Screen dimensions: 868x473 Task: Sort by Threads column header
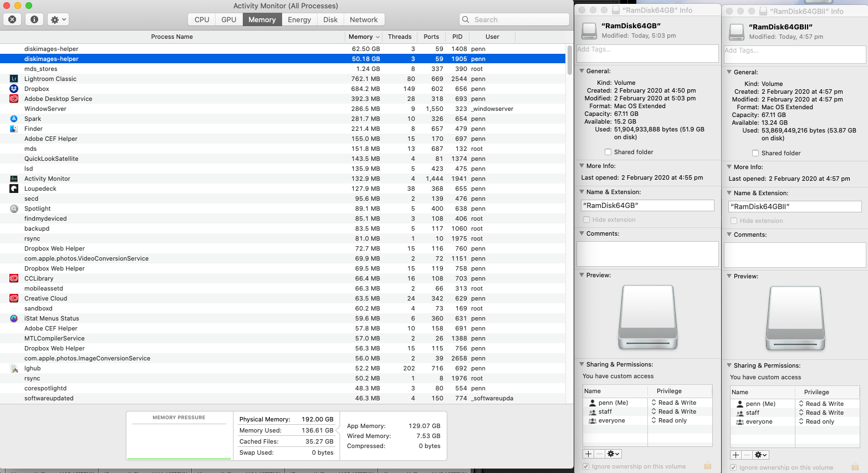[x=400, y=37]
